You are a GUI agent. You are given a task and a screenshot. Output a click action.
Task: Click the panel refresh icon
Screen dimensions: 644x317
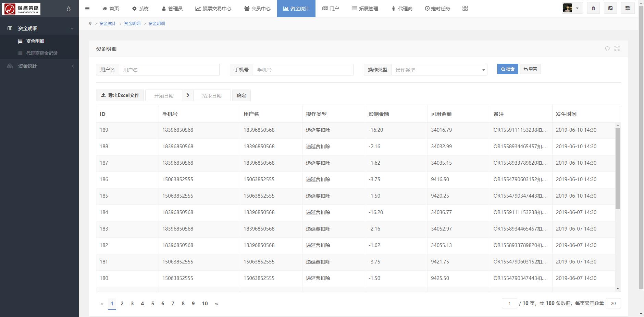pyautogui.click(x=607, y=48)
